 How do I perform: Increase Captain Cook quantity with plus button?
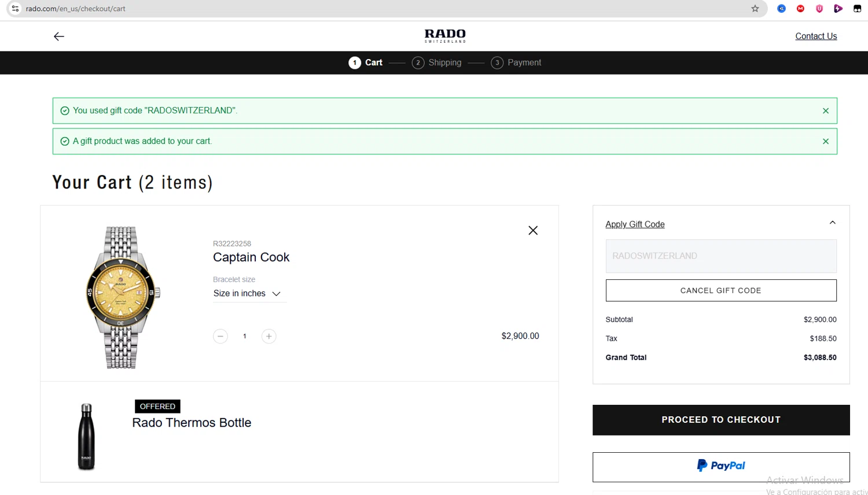(269, 336)
